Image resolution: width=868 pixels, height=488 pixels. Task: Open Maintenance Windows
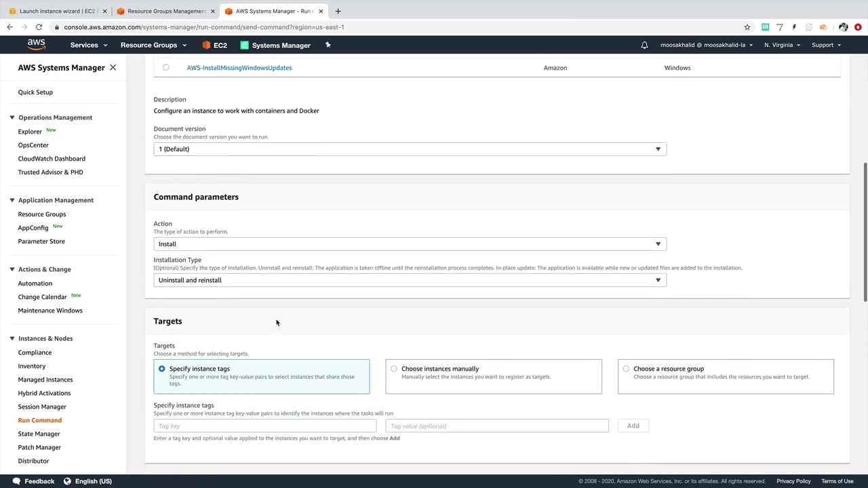[50, 310]
